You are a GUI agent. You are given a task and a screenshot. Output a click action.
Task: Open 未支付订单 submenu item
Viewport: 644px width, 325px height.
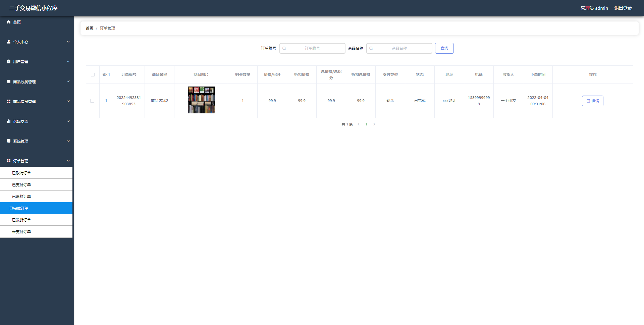coord(36,232)
